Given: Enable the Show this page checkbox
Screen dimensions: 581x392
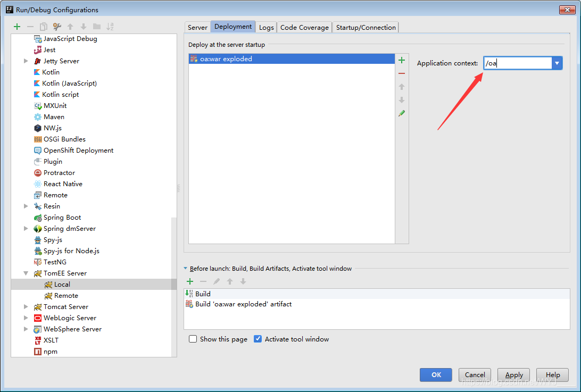Looking at the screenshot, I should click(x=193, y=339).
